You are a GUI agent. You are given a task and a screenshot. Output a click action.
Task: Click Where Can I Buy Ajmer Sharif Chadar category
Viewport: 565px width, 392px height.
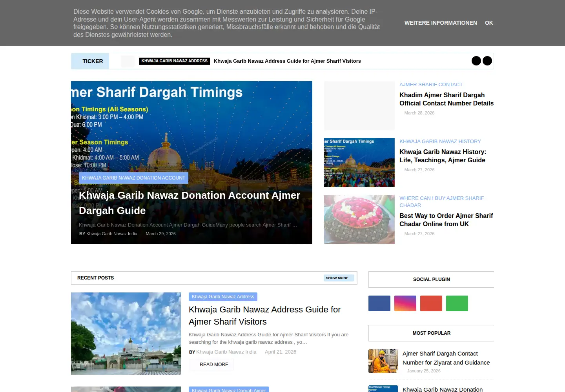coord(442,201)
